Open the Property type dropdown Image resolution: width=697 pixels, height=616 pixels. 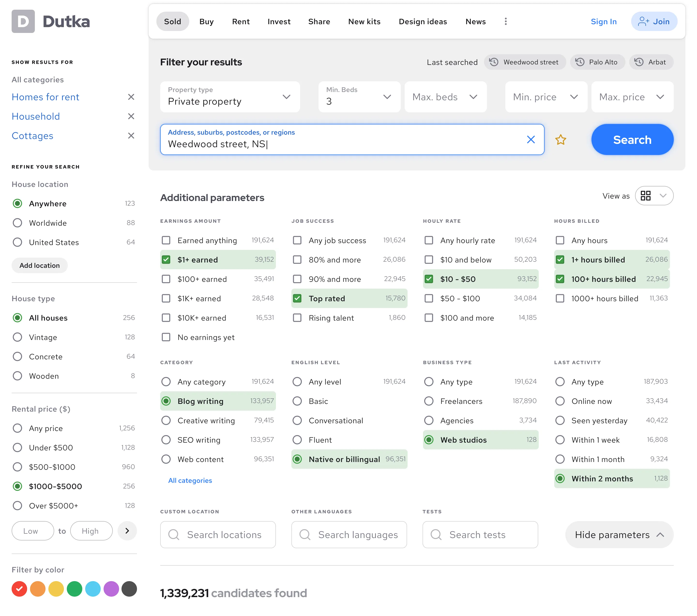(x=230, y=97)
